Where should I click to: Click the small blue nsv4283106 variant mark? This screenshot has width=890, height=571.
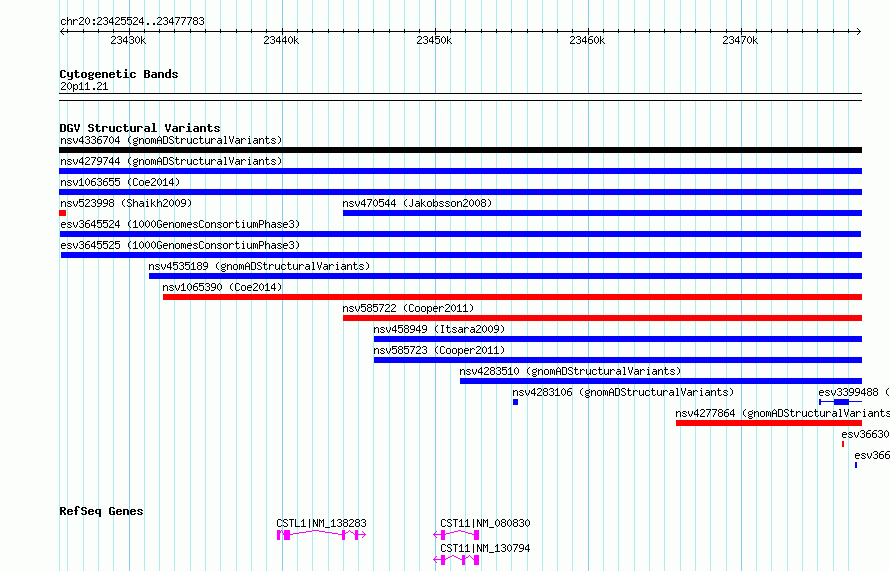[515, 402]
